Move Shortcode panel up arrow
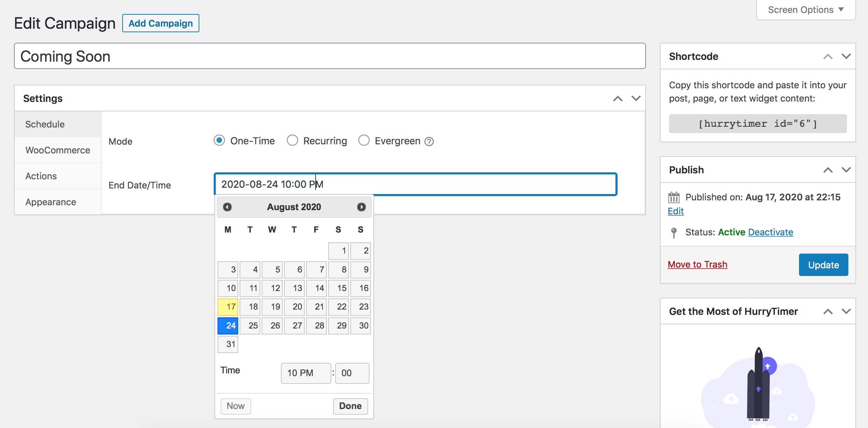 (828, 56)
